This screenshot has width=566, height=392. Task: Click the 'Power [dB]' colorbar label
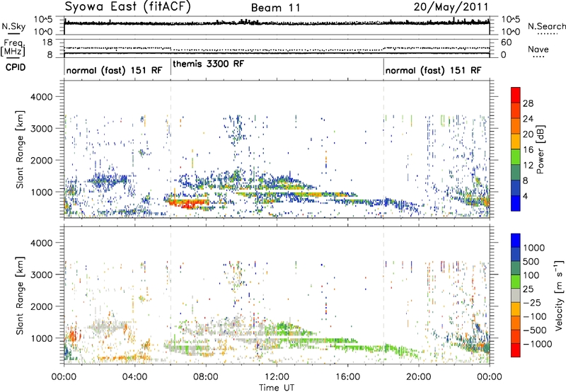point(540,149)
